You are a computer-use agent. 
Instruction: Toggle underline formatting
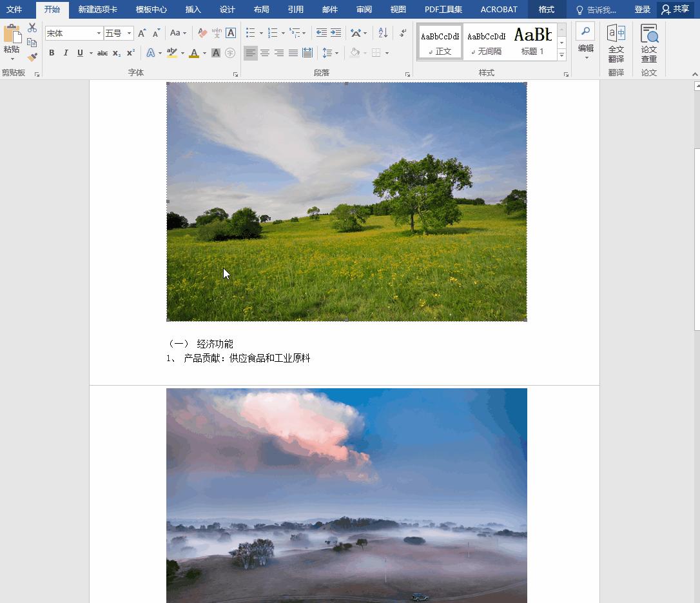[x=80, y=53]
